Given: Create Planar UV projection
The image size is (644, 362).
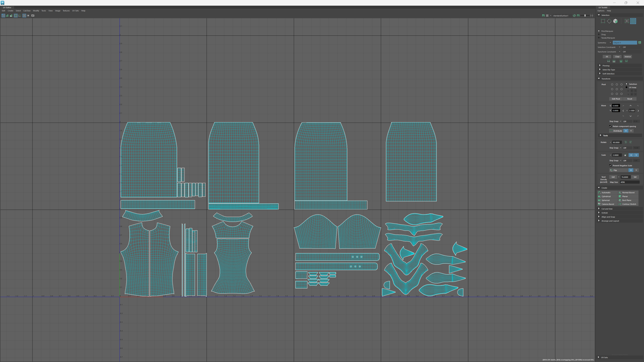Looking at the screenshot, I should tap(628, 196).
